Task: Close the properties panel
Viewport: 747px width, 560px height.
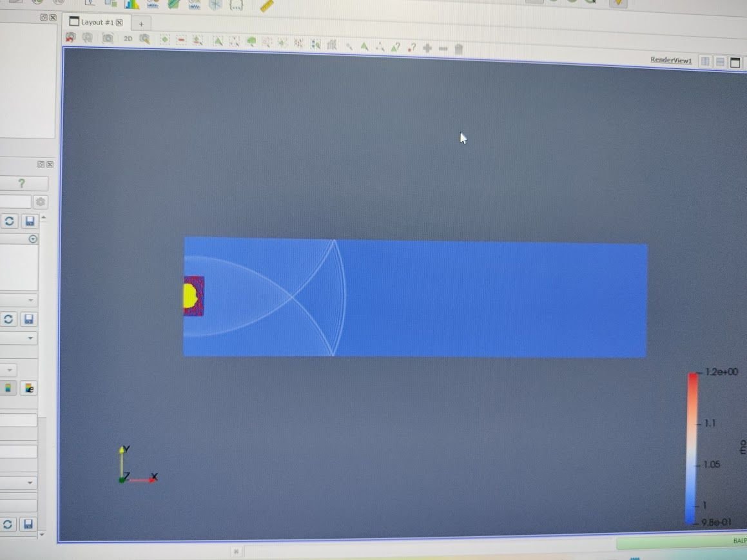Action: 50,164
